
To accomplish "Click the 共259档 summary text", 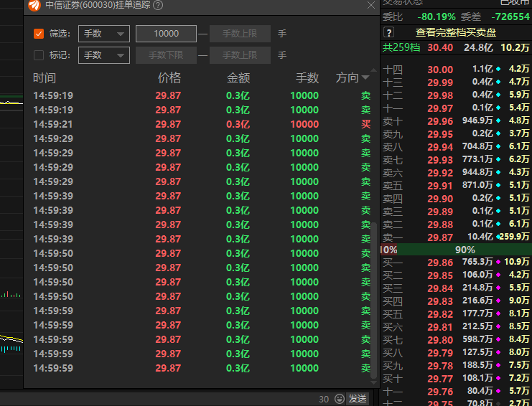I will pos(401,47).
